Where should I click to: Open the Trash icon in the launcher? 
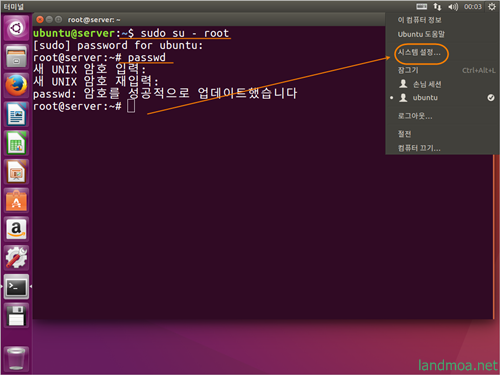pyautogui.click(x=16, y=359)
